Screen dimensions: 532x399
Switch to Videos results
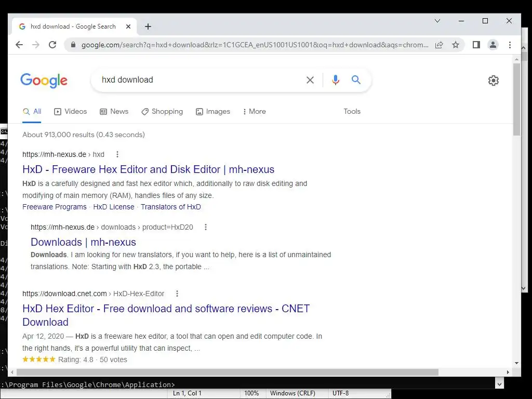click(71, 111)
